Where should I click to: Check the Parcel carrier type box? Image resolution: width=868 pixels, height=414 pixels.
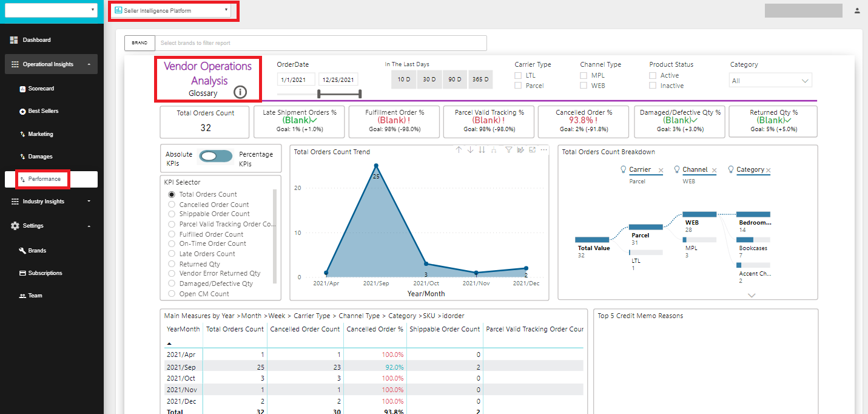click(518, 86)
